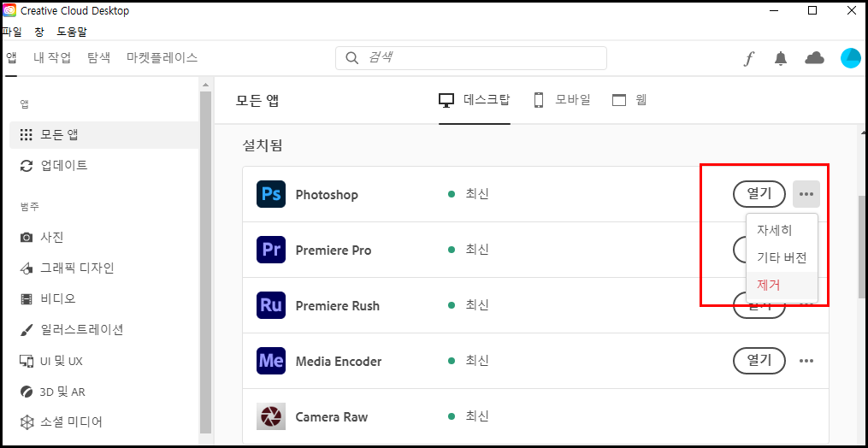This screenshot has width=868, height=448.
Task: Open the fonts (f) icon
Action: [748, 58]
